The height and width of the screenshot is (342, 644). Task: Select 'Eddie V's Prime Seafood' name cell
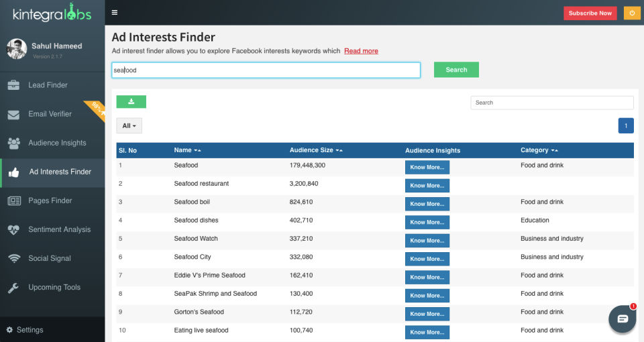pos(209,275)
